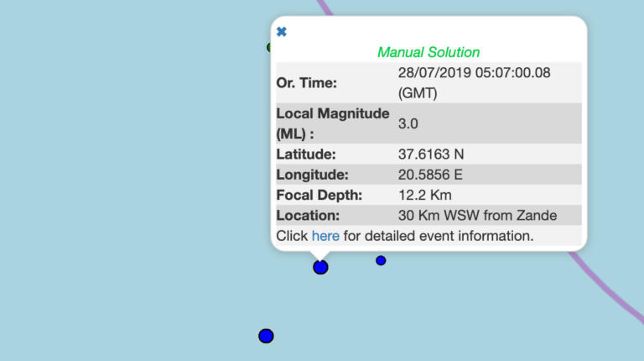Click the 'Or. Time:' label

point(307,83)
